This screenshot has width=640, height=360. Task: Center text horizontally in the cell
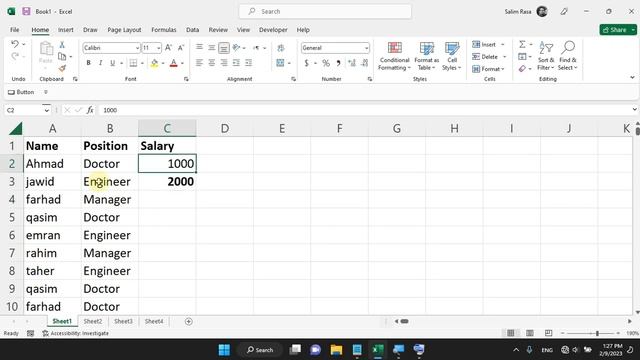(211, 63)
